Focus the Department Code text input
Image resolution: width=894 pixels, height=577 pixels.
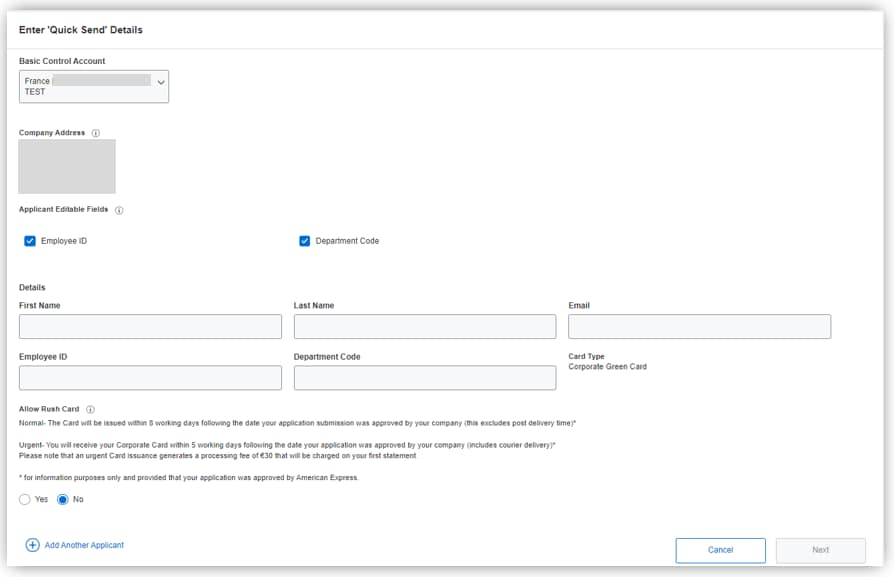click(x=425, y=378)
